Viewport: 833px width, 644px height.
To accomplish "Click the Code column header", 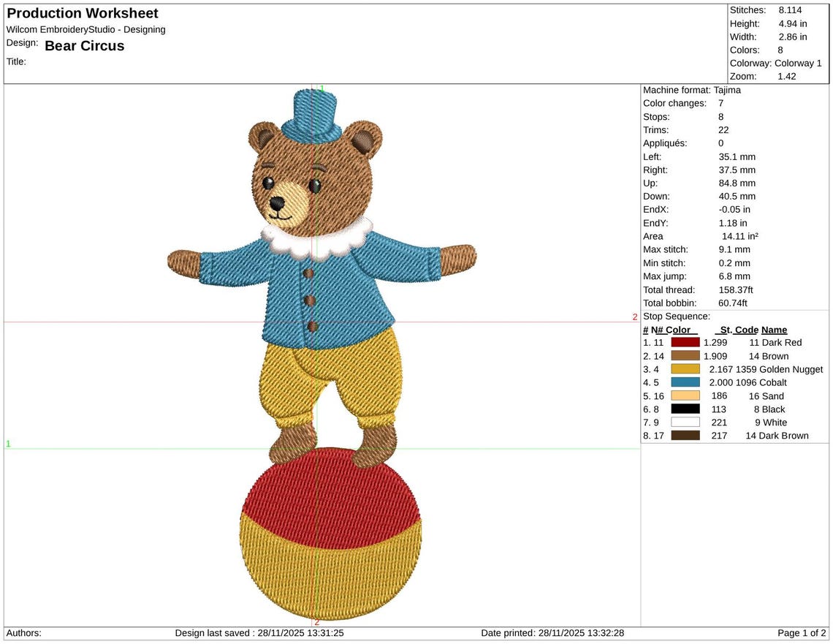I will (746, 330).
